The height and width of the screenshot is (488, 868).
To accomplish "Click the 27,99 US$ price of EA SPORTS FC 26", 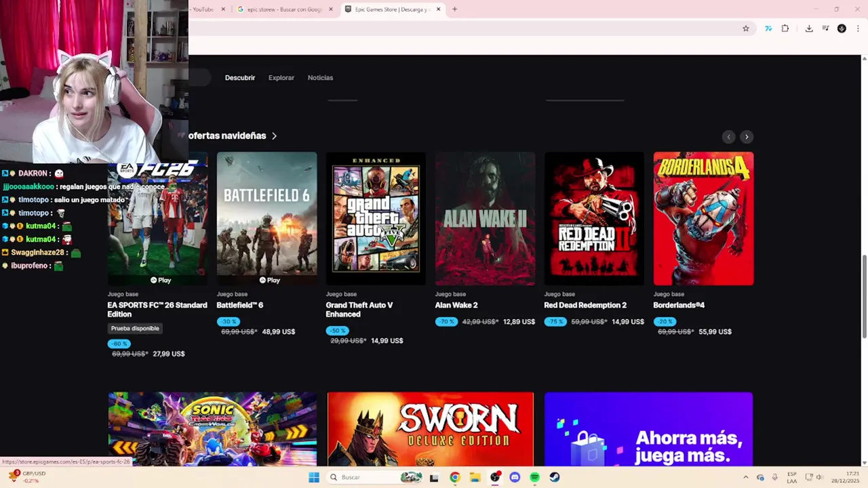I will coord(168,354).
